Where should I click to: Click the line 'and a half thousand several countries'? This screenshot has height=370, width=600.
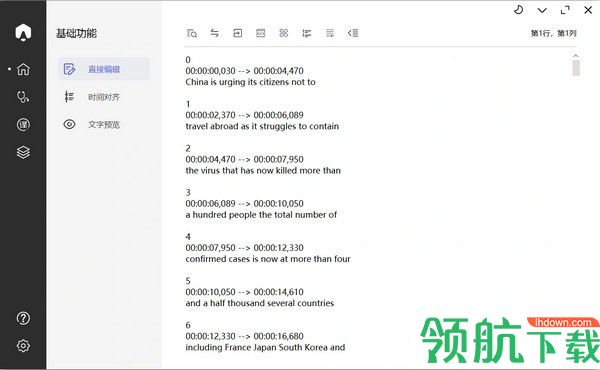(x=260, y=303)
